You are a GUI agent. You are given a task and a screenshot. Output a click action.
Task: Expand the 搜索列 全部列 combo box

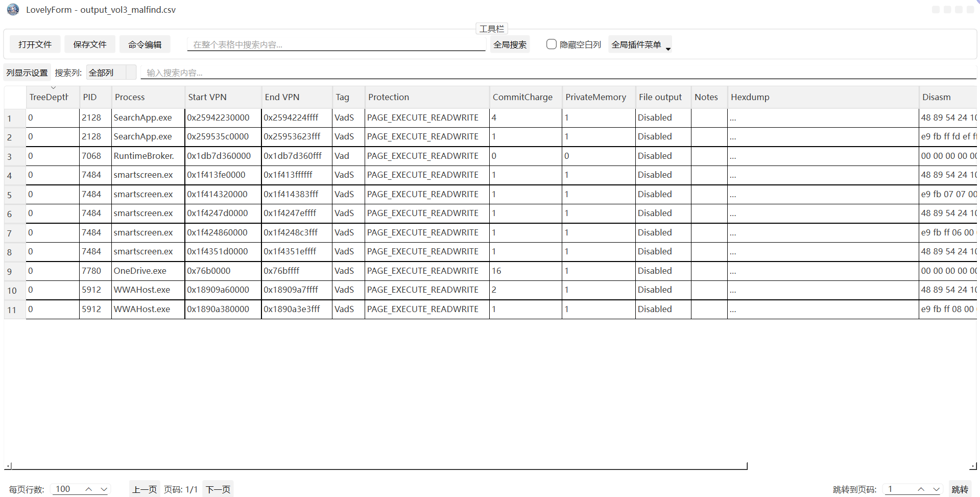[x=111, y=73]
